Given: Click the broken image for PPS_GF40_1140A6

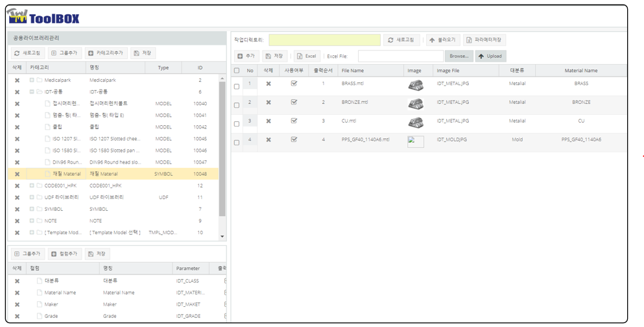Looking at the screenshot, I should (415, 141).
